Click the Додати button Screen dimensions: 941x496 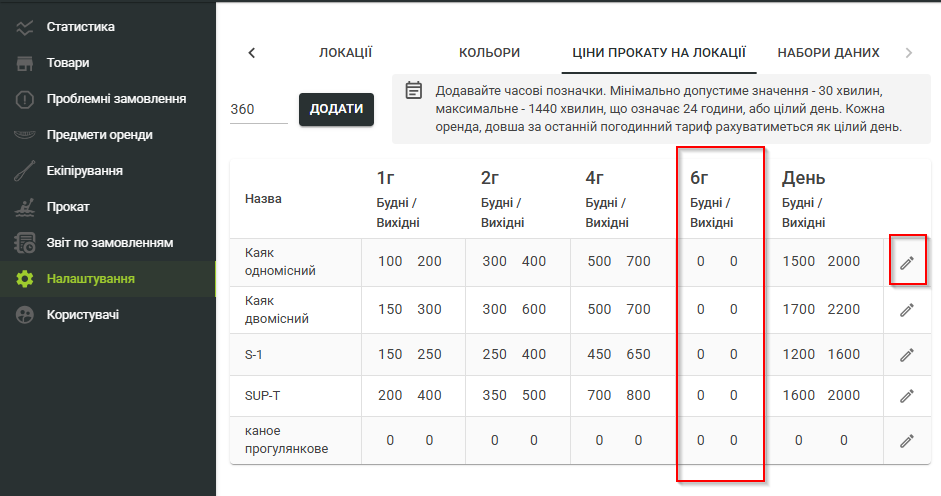click(x=337, y=109)
